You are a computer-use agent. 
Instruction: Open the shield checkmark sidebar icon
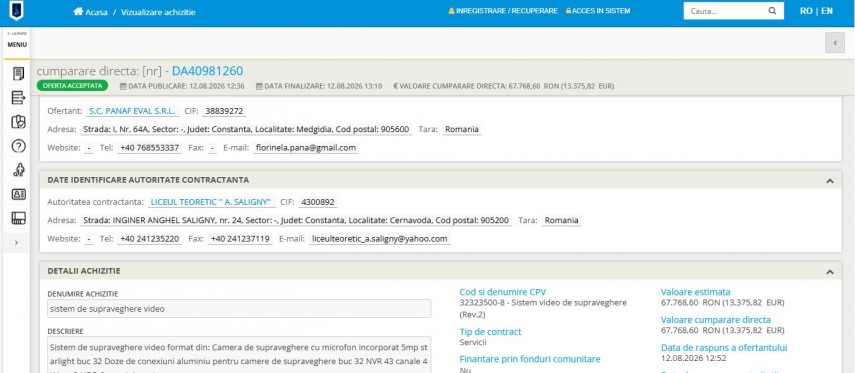coord(18,122)
